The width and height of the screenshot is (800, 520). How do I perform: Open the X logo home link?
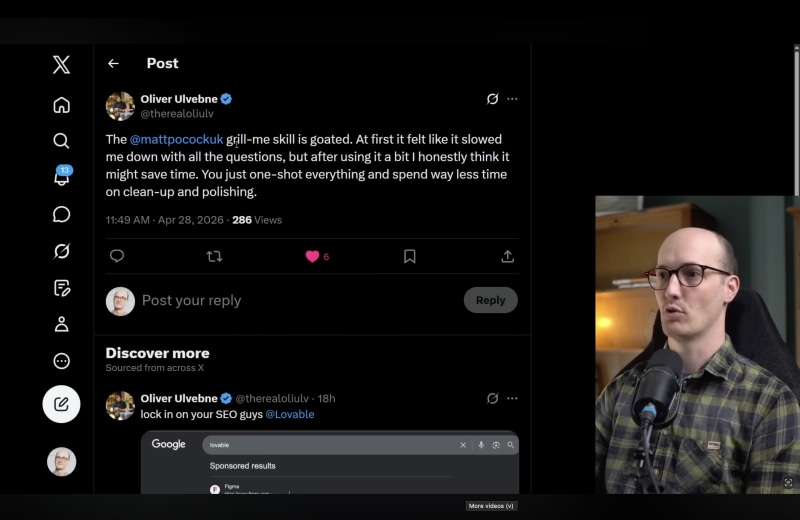click(61, 65)
